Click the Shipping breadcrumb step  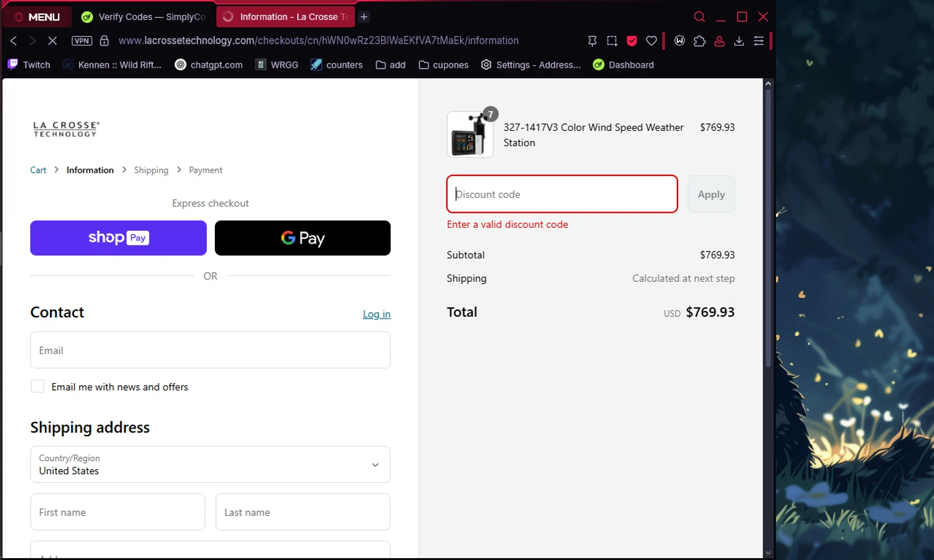pyautogui.click(x=151, y=170)
